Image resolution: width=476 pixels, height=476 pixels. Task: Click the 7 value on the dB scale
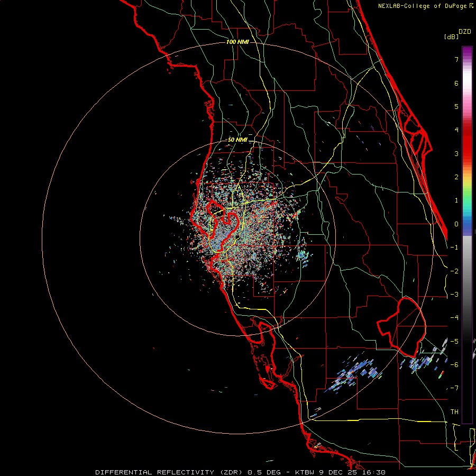[456, 59]
